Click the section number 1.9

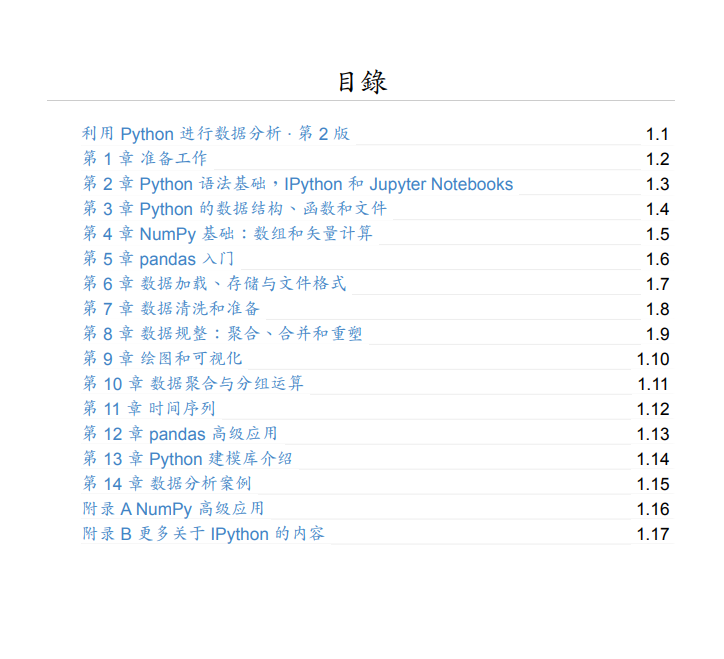[657, 334]
